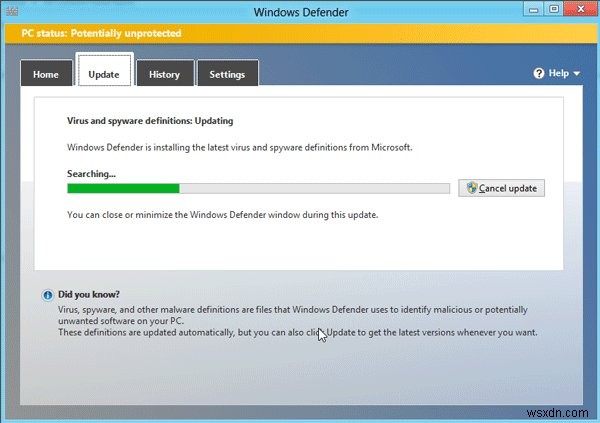
Task: Open the Home tab
Action: (46, 73)
